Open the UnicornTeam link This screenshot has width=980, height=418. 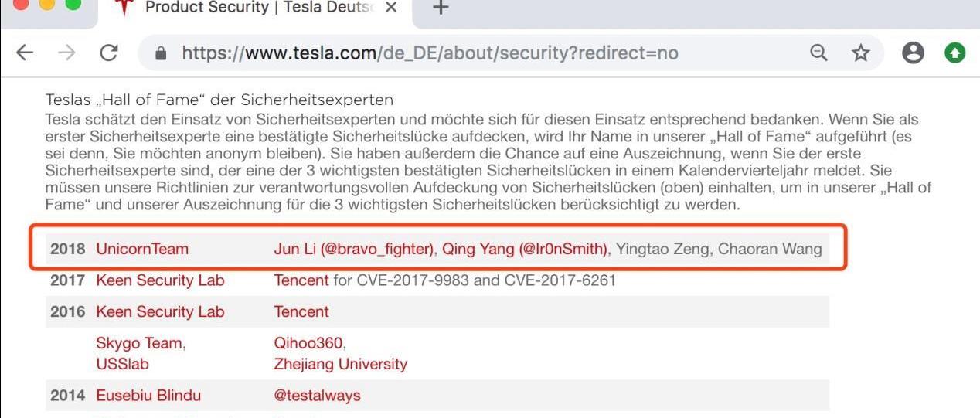(x=142, y=250)
